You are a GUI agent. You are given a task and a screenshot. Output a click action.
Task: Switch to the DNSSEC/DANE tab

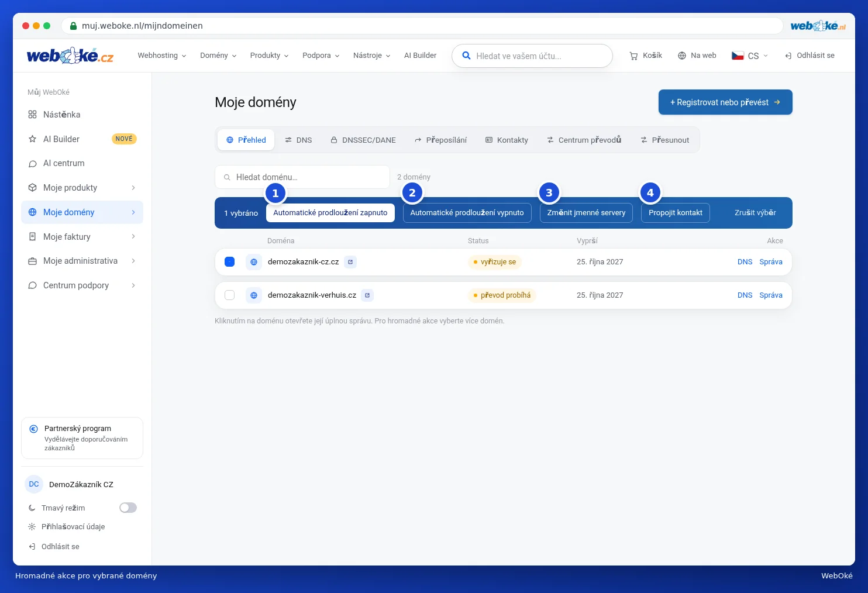[x=363, y=140]
